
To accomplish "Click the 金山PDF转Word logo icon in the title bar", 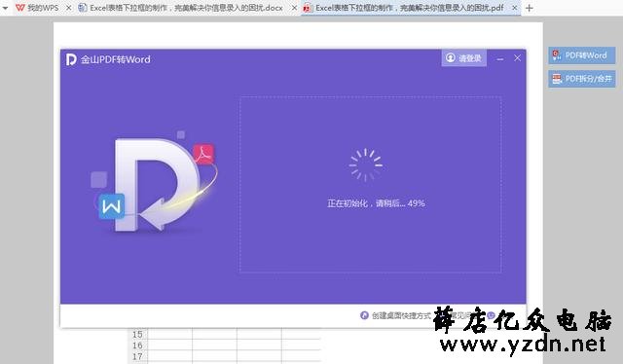I will (x=71, y=59).
